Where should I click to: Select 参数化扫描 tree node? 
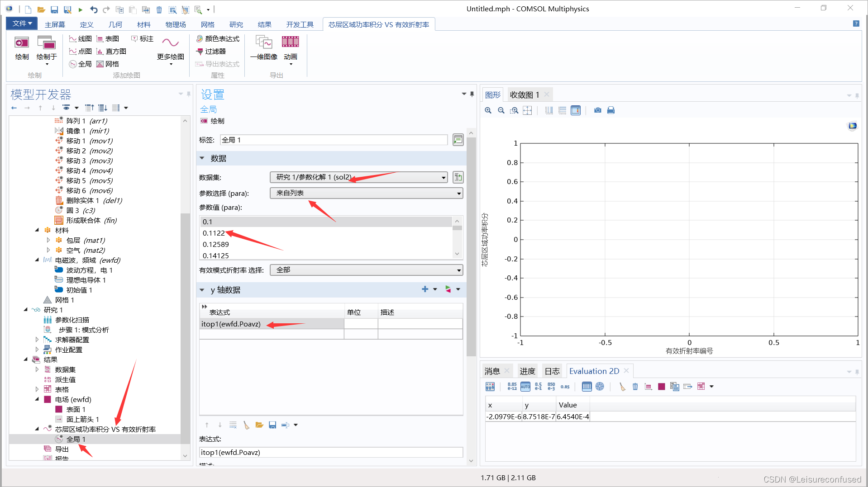pyautogui.click(x=72, y=320)
